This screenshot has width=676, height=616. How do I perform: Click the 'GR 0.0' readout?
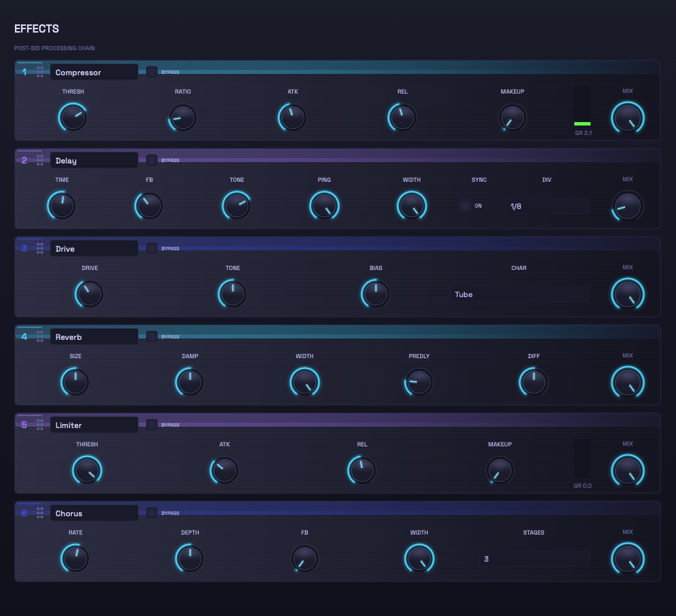tap(582, 486)
